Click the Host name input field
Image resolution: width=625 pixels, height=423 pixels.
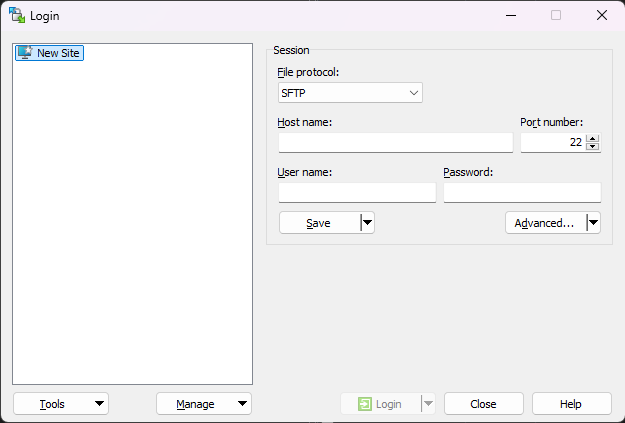point(395,143)
